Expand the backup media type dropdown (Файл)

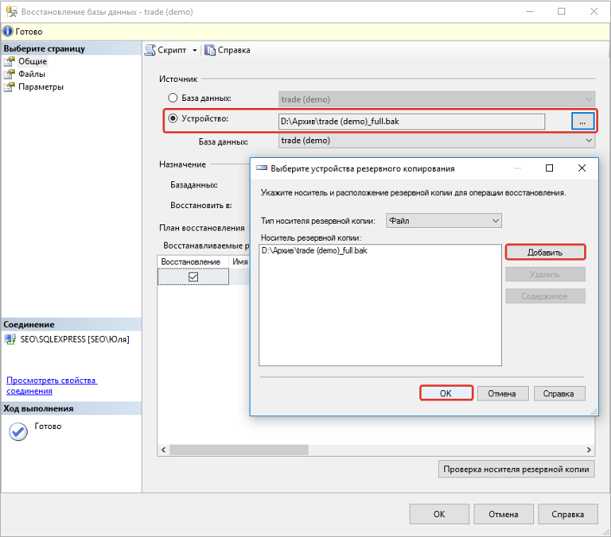pos(495,220)
